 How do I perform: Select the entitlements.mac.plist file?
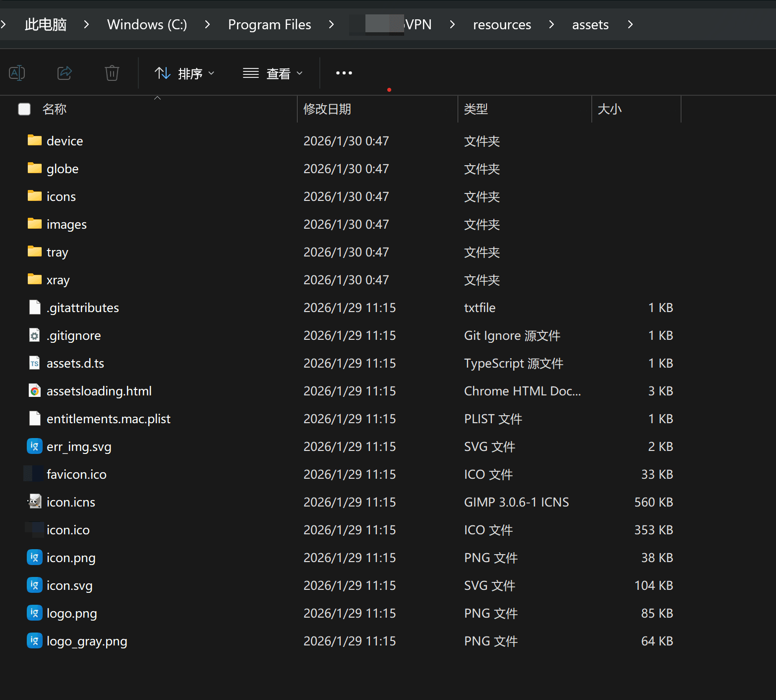[108, 419]
